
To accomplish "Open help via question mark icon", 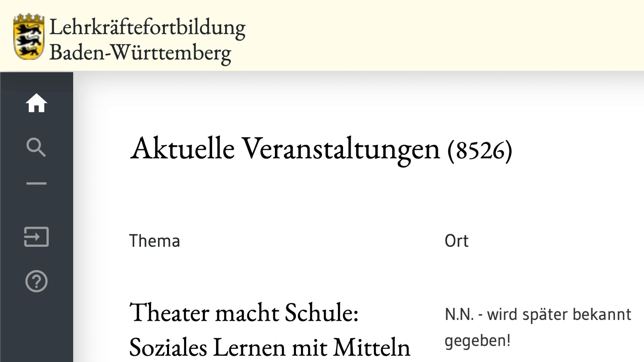I will point(36,281).
